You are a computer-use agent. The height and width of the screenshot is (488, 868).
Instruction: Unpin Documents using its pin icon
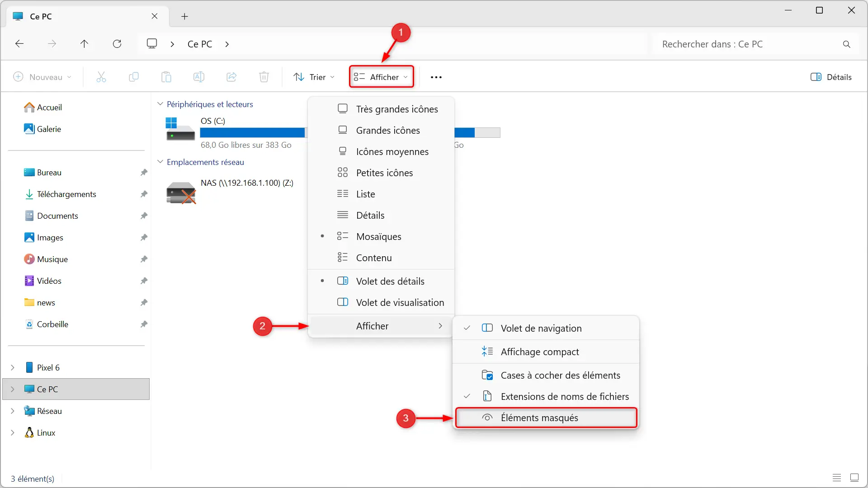coord(144,216)
